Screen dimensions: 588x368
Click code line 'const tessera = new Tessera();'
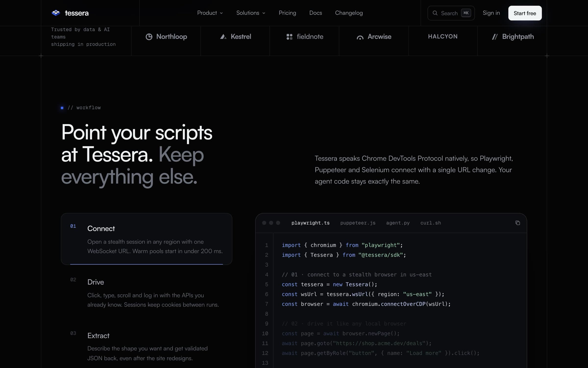point(329,284)
